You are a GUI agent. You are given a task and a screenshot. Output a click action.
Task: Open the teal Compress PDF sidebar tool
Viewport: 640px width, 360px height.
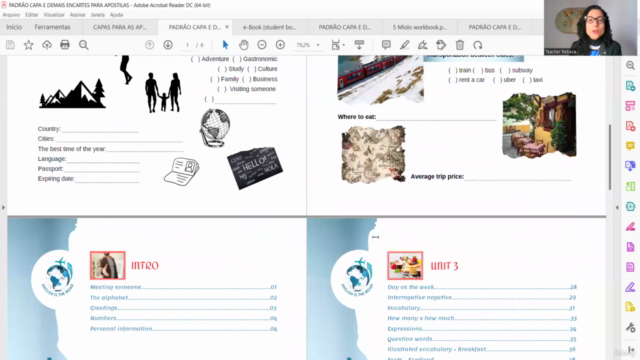630,206
